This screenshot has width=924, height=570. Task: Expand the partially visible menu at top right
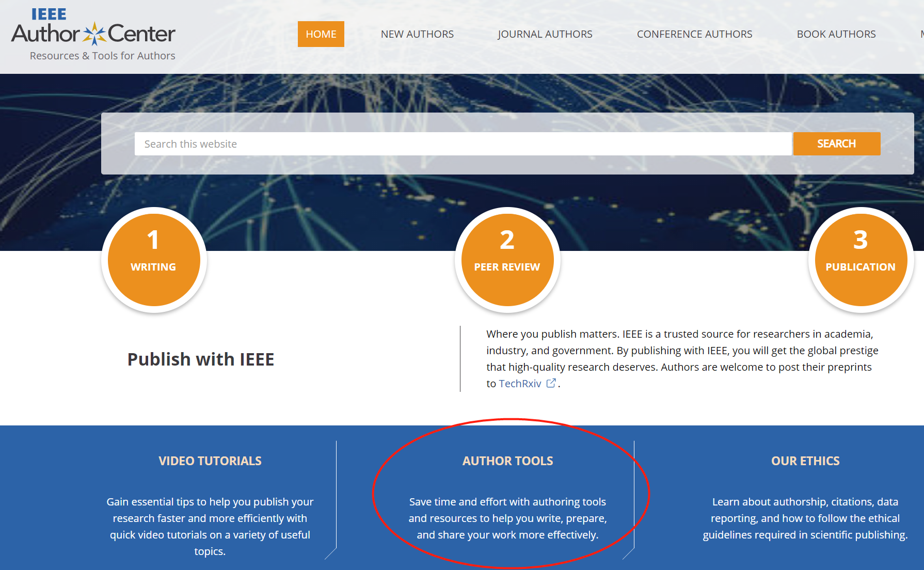[921, 34]
